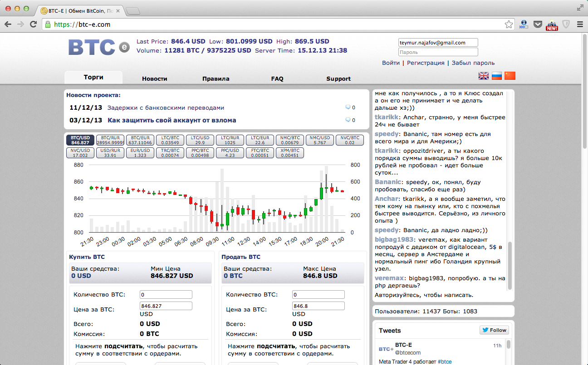
Task: Switch language with the UK flag
Action: tap(484, 76)
